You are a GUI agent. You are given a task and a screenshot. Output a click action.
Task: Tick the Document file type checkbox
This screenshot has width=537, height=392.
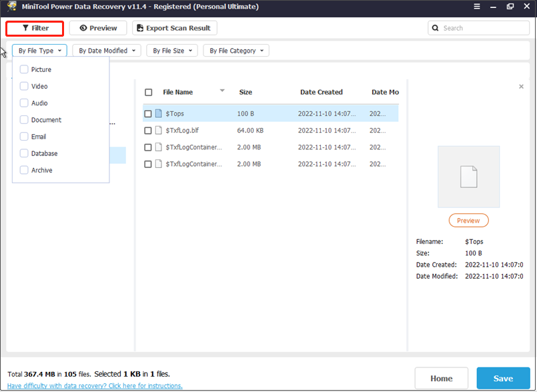pos(24,120)
